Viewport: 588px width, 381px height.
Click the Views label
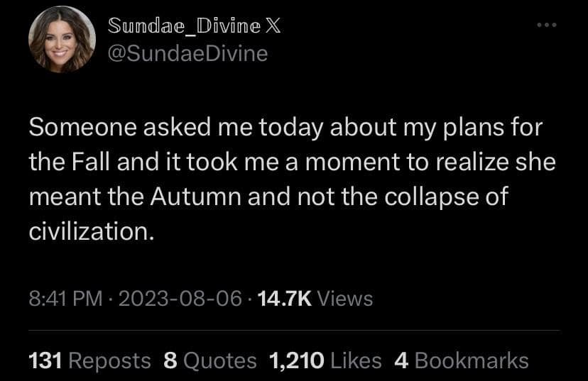tap(344, 299)
